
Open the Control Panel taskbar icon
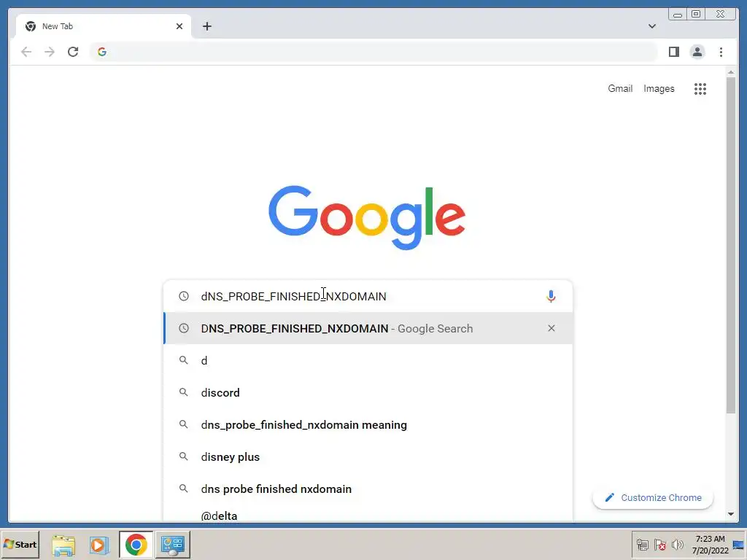[172, 544]
